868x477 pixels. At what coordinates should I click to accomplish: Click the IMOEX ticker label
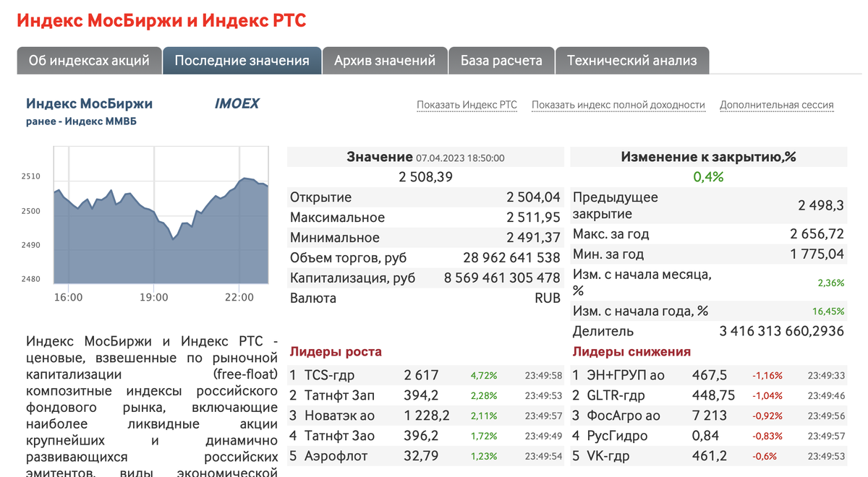[x=237, y=103]
